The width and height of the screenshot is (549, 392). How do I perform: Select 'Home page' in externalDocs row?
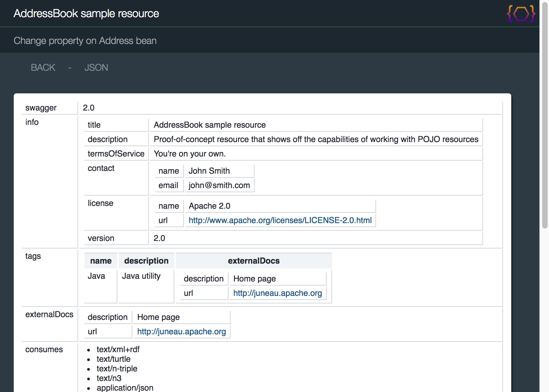click(159, 317)
